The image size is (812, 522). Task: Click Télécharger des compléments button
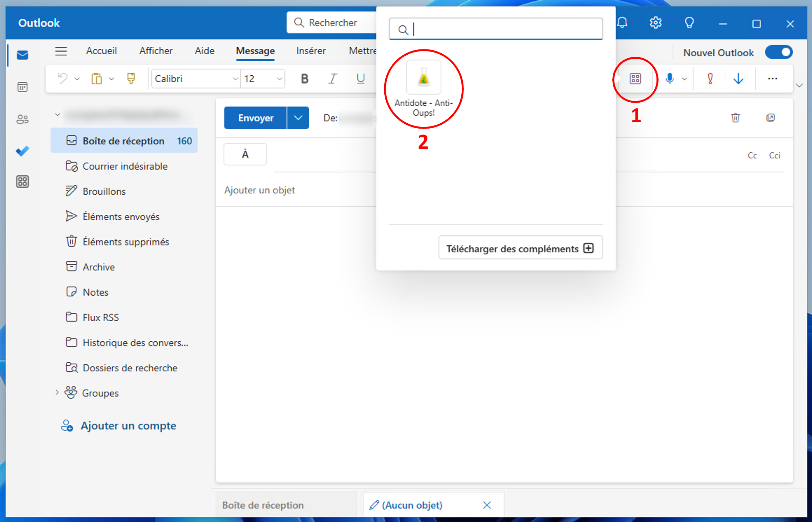click(520, 248)
